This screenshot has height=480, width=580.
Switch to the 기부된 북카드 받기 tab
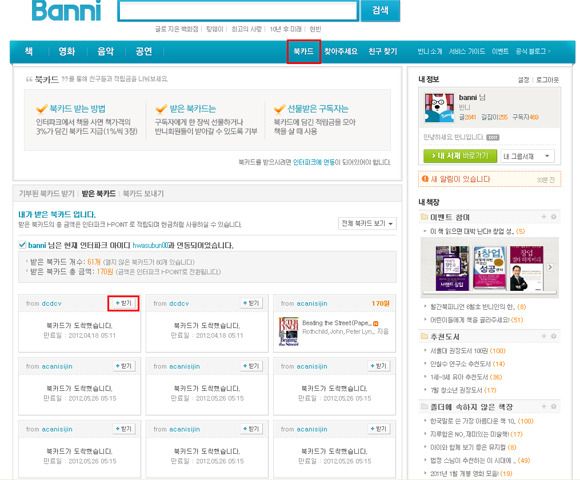[x=47, y=193]
